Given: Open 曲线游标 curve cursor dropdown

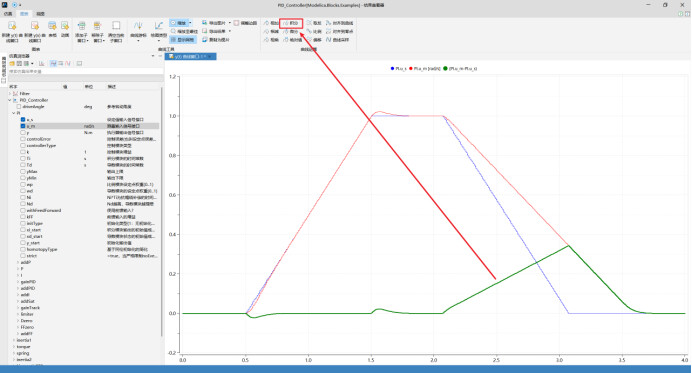Looking at the screenshot, I should tap(139, 31).
